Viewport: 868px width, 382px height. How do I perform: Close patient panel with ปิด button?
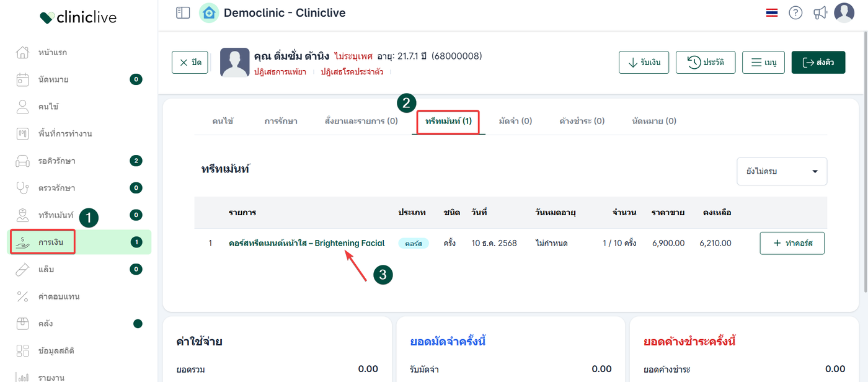click(190, 62)
